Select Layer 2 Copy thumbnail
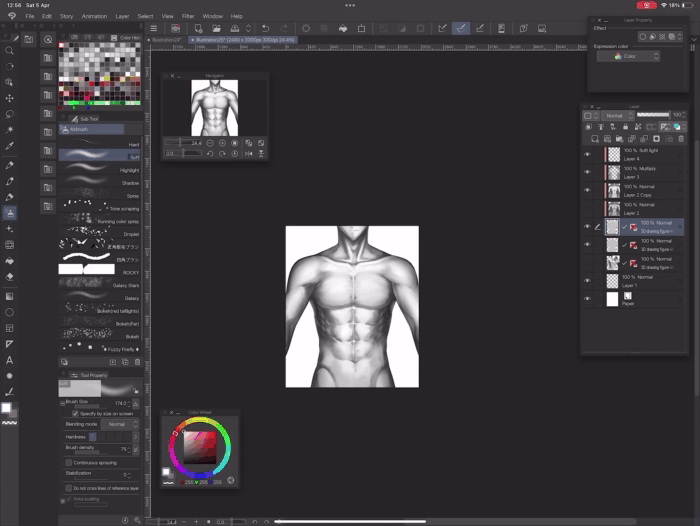The width and height of the screenshot is (700, 526). (613, 190)
